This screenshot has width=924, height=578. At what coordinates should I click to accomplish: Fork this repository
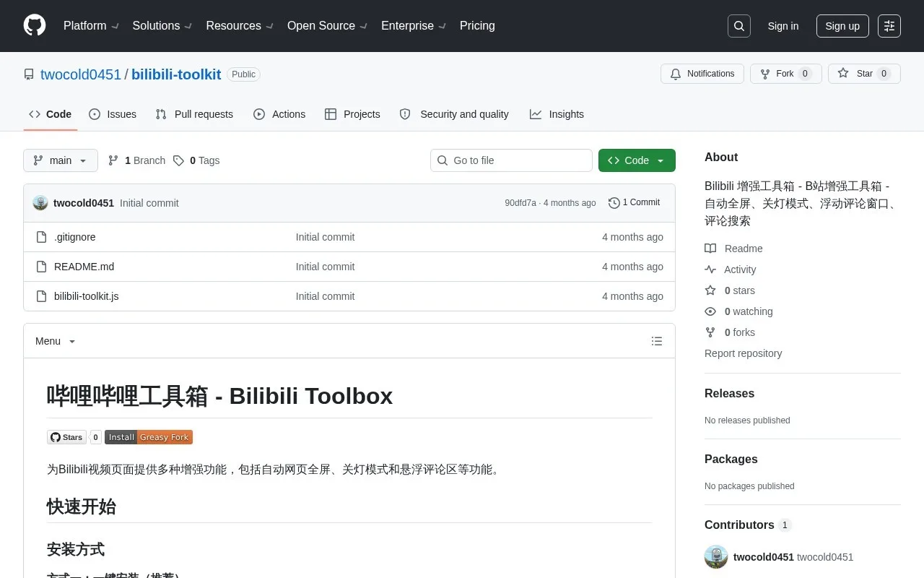click(x=786, y=74)
